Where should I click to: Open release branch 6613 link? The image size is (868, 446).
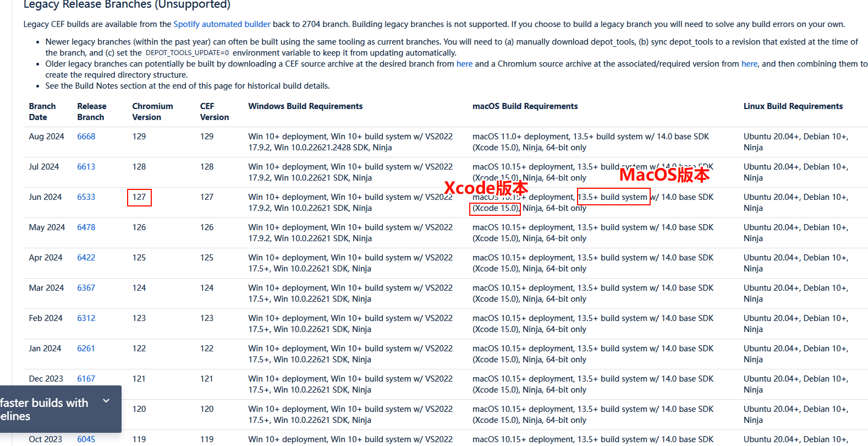[x=86, y=167]
